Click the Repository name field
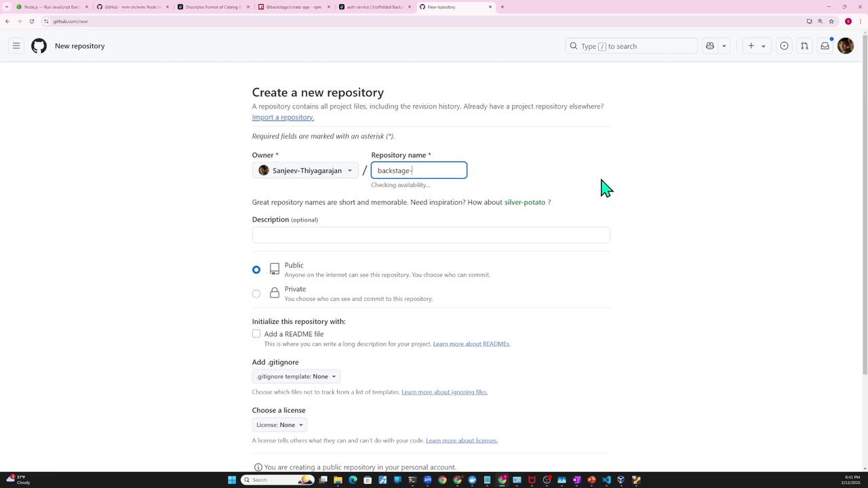The width and height of the screenshot is (868, 488). pos(419,170)
